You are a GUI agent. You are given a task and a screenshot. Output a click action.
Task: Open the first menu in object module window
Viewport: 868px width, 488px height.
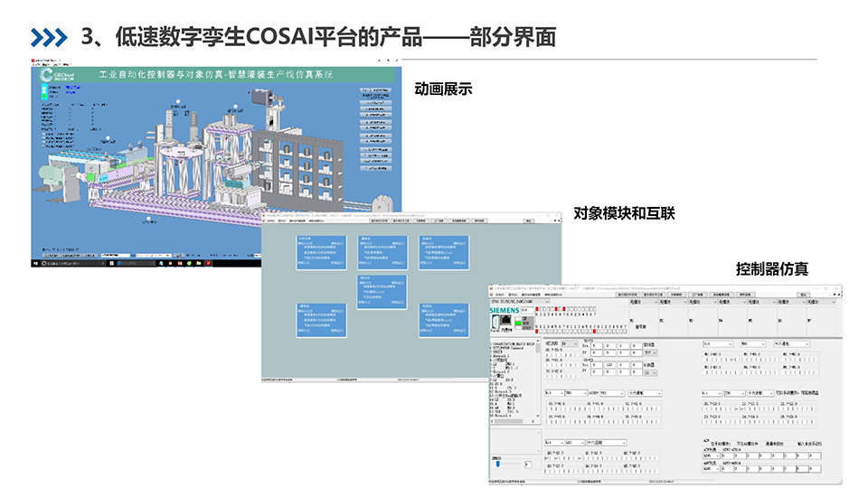pos(271,220)
